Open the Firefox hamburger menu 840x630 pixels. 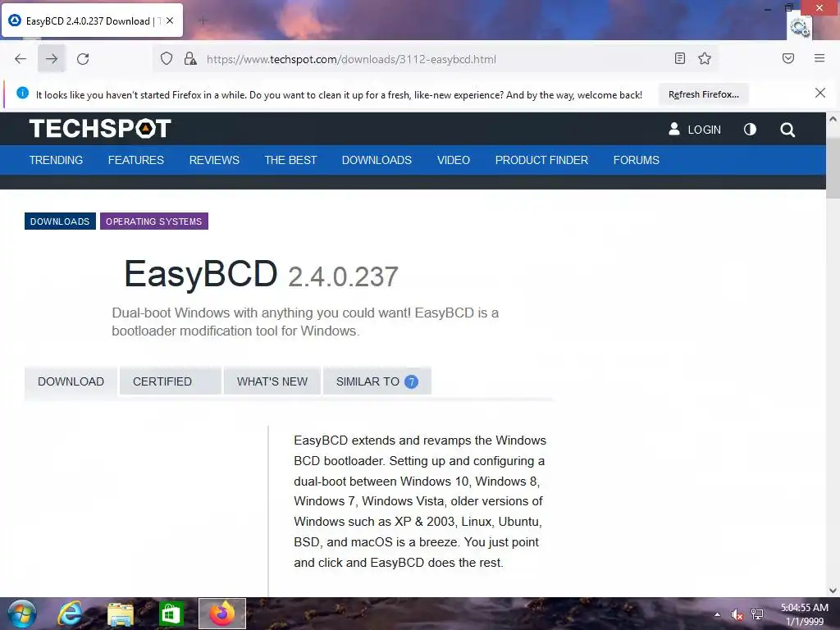click(819, 58)
